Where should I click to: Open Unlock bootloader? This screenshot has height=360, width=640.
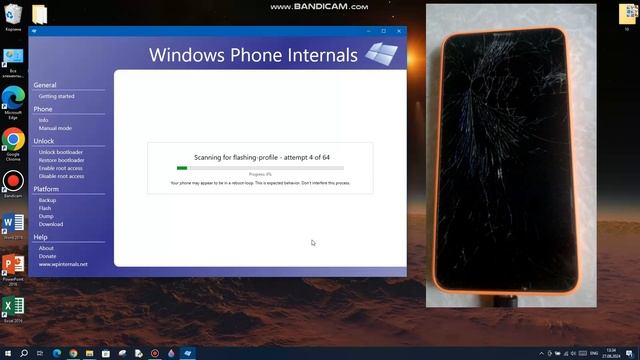(x=60, y=152)
